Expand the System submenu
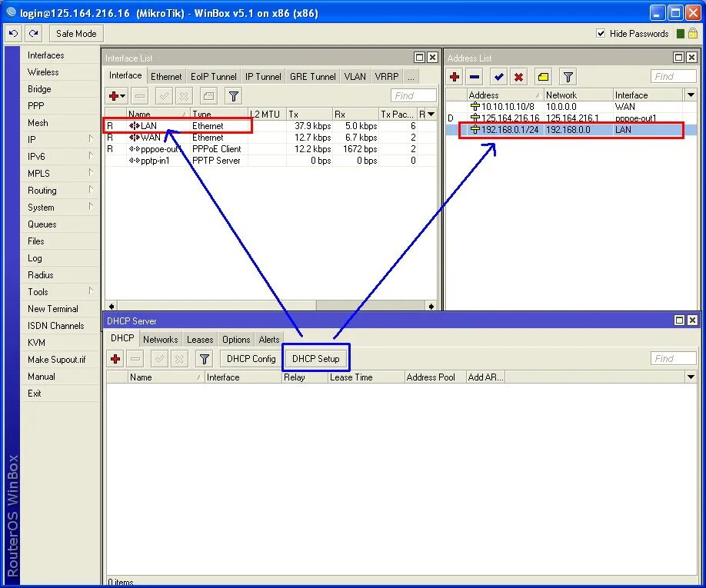This screenshot has width=706, height=588. pos(91,207)
